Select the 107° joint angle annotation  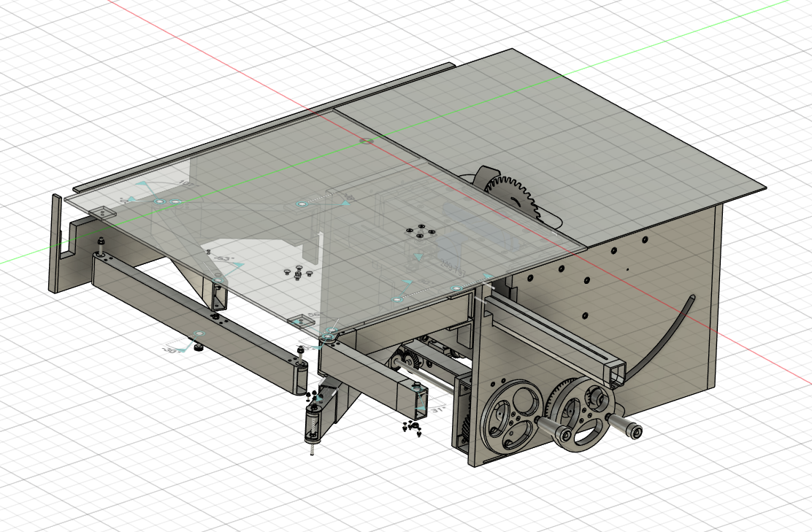[185, 185]
